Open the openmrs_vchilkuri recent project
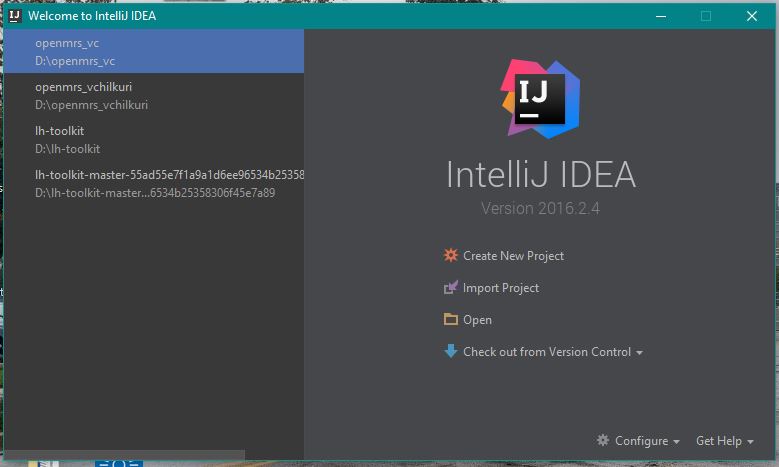 (154, 95)
